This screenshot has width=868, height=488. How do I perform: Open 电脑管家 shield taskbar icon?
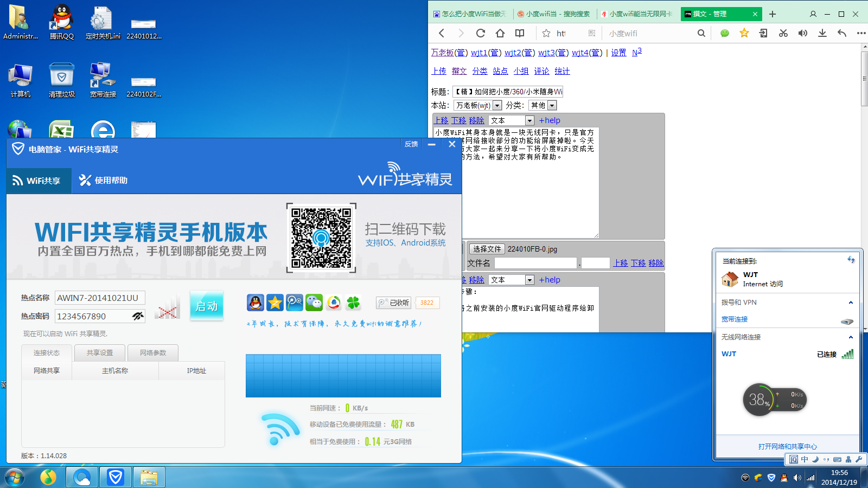pyautogui.click(x=115, y=478)
